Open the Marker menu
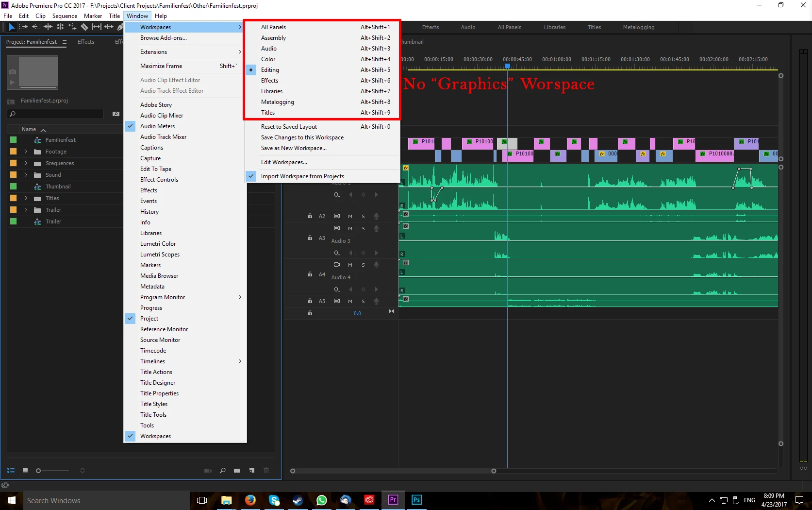Screen dimensions: 812x510 (x=93, y=16)
